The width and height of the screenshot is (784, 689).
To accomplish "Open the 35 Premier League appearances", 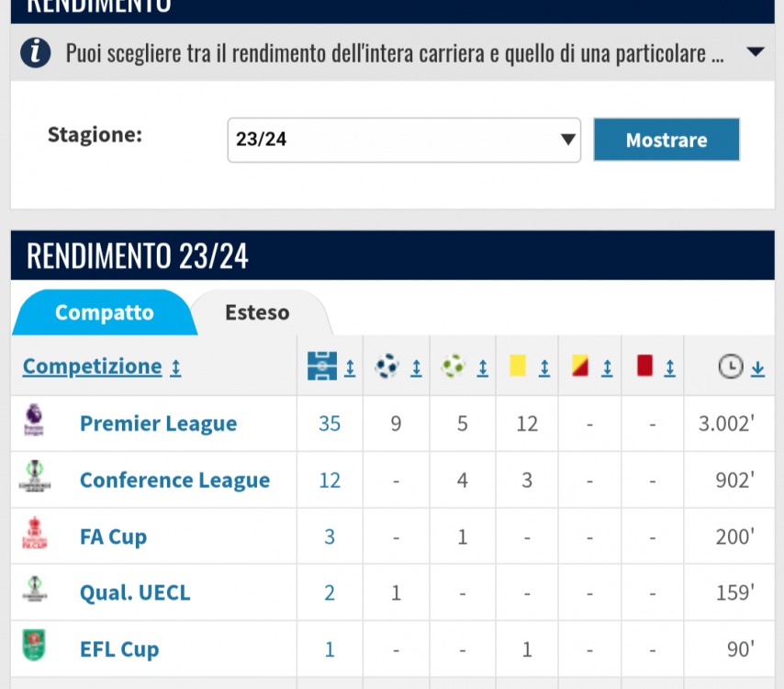I will [x=330, y=424].
